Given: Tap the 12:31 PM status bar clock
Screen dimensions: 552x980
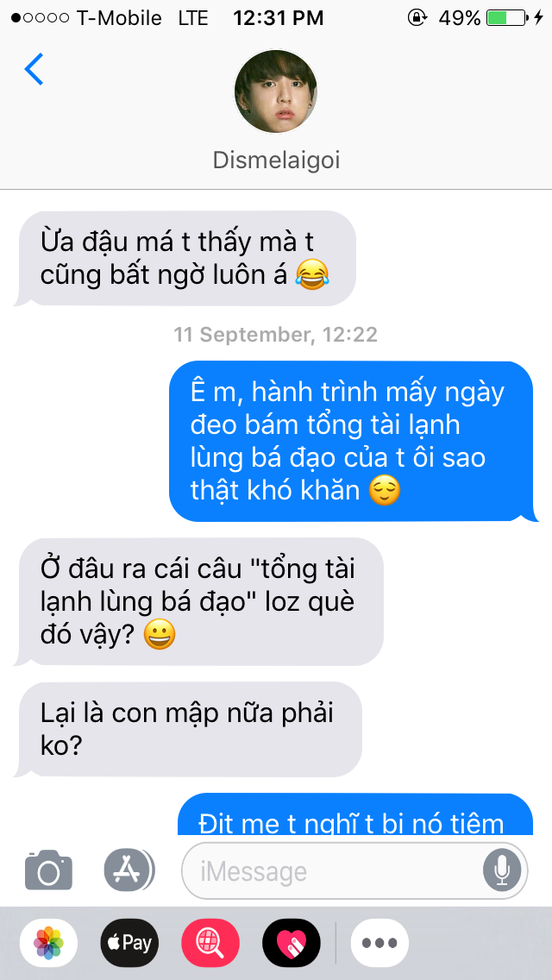Looking at the screenshot, I should 279,18.
